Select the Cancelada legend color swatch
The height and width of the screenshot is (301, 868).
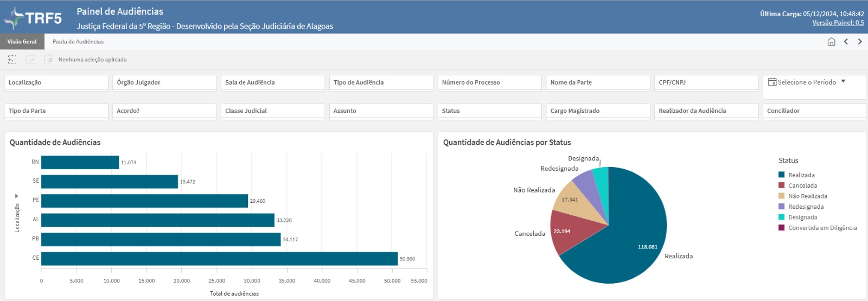781,185
